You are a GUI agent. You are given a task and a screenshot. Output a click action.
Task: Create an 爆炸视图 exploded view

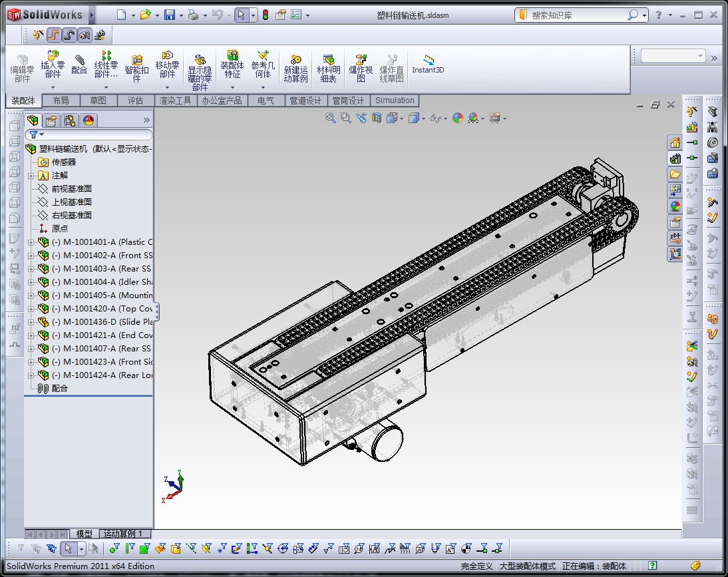(x=361, y=69)
